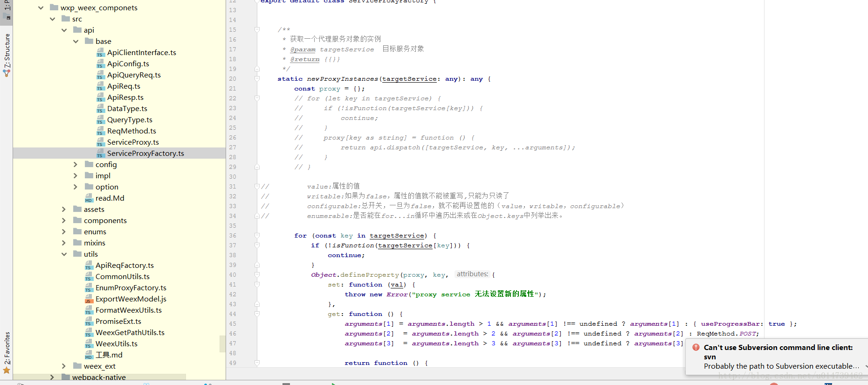Click TypeScript icon of WeexUtils.ts

coord(89,344)
